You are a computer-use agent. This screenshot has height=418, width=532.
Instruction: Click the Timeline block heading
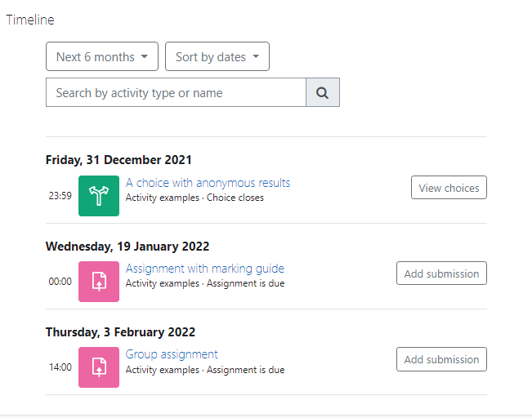point(30,20)
